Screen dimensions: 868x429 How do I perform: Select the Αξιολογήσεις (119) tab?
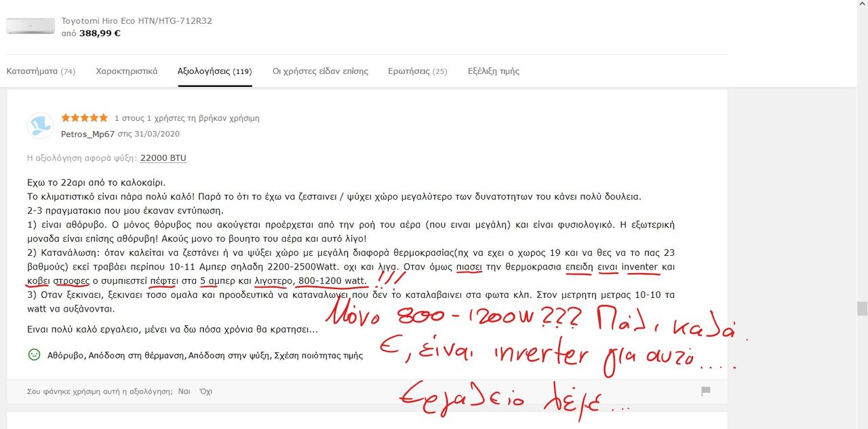(x=215, y=71)
